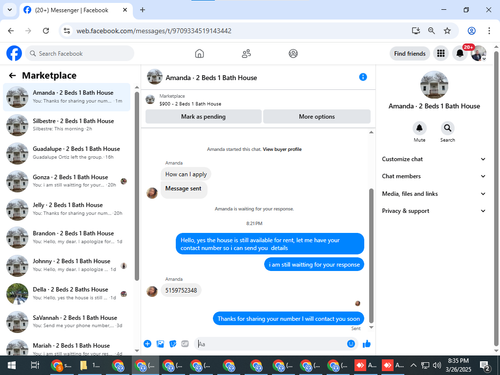Image resolution: width=500 pixels, height=375 pixels.
Task: Zoom control icon in address bar
Action: pyautogui.click(x=431, y=31)
